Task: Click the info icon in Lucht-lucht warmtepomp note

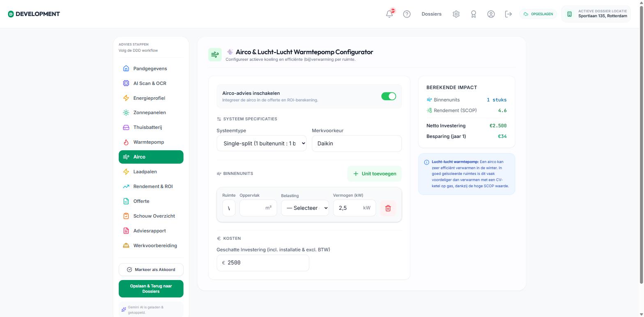Action: click(426, 162)
